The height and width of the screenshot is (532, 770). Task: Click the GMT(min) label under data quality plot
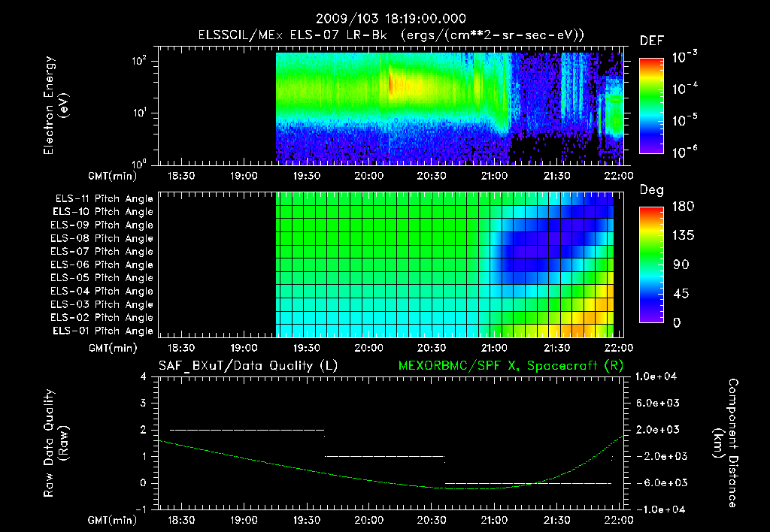pyautogui.click(x=113, y=520)
